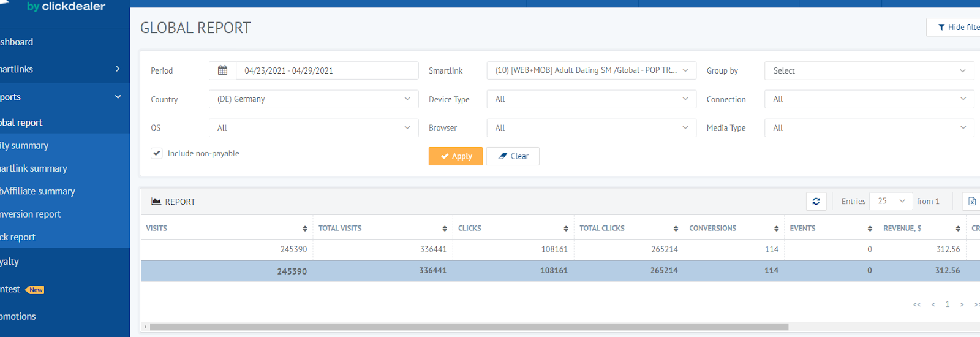Sort by Revenue column arrows
The width and height of the screenshot is (980, 337).
[x=958, y=229]
